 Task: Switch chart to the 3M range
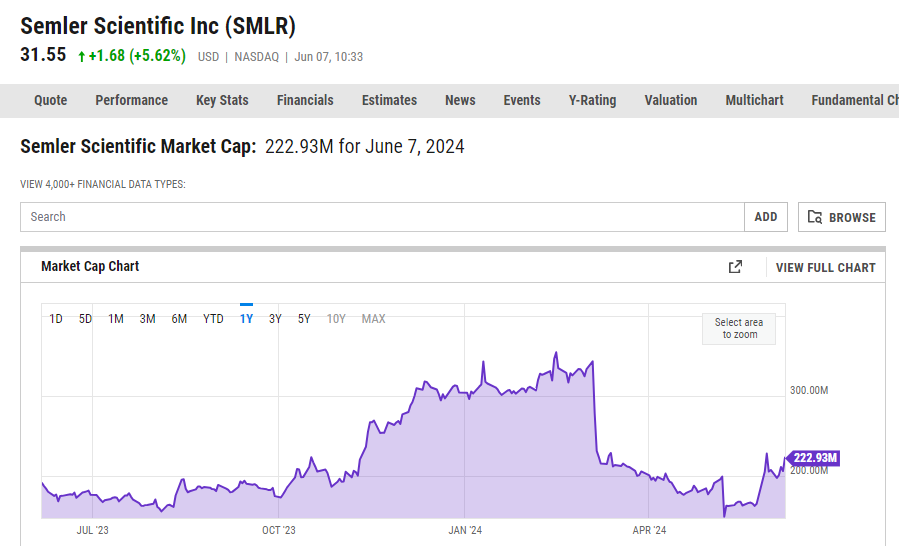(x=147, y=319)
